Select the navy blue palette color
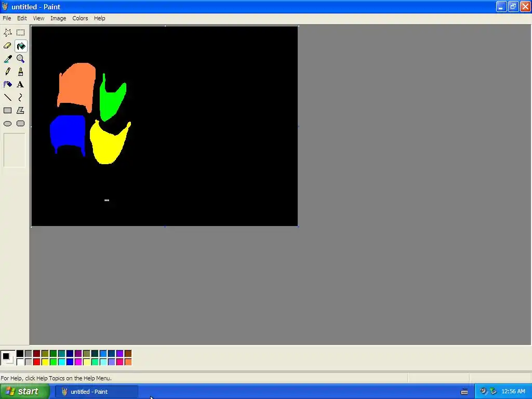The height and width of the screenshot is (399, 532). click(x=70, y=353)
